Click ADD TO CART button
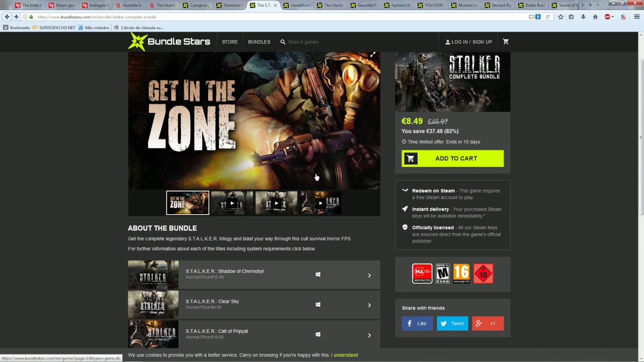Viewport: 644px width, 362px height. coord(452,158)
